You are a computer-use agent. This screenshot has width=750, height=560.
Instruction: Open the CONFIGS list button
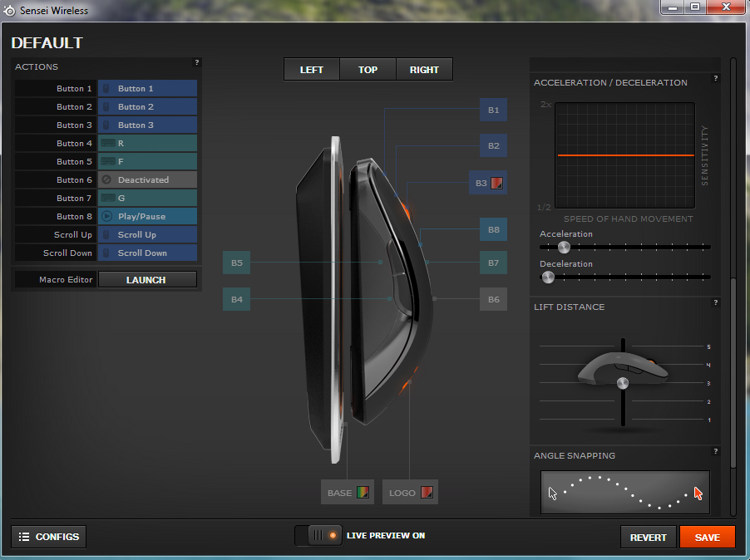[48, 537]
